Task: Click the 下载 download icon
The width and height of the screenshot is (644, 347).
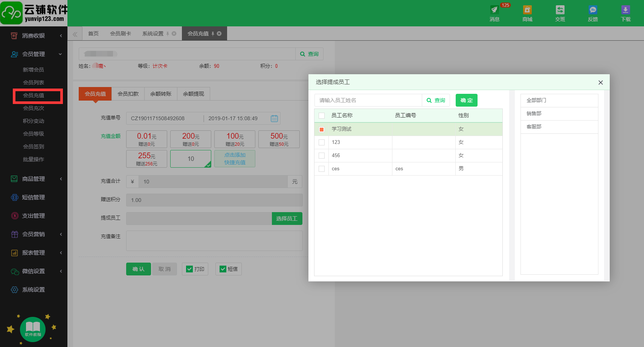Action: click(x=626, y=10)
